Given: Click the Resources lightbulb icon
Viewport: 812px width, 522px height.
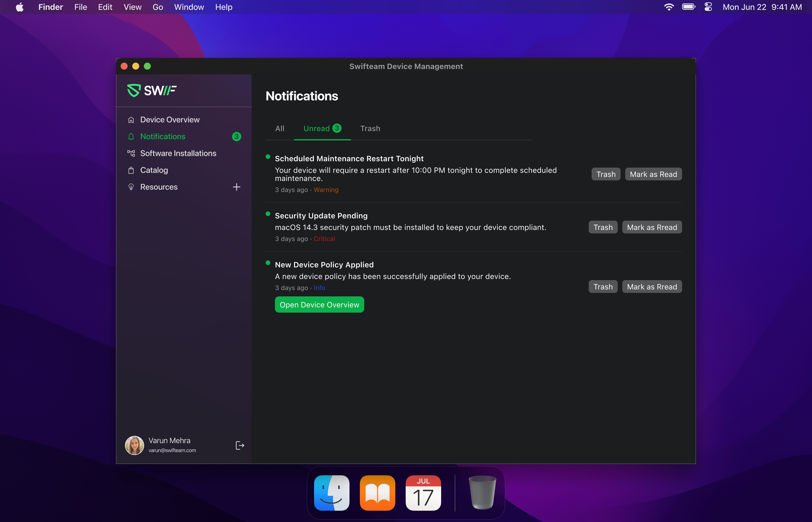Looking at the screenshot, I should click(x=131, y=187).
